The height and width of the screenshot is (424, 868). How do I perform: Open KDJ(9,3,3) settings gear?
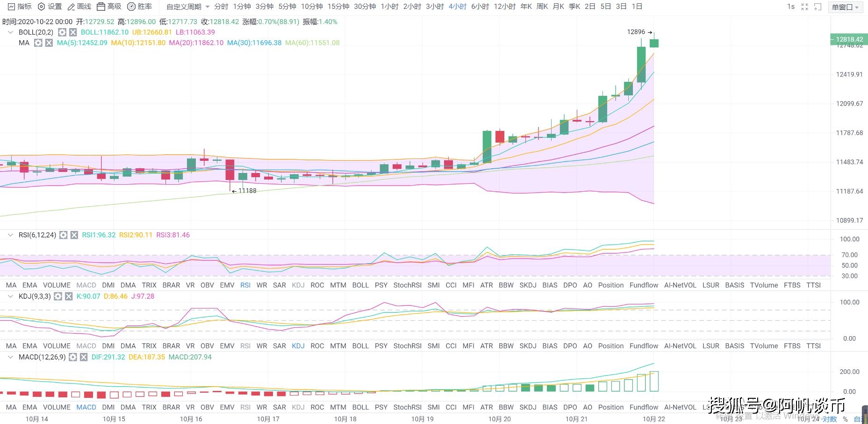pyautogui.click(x=58, y=296)
